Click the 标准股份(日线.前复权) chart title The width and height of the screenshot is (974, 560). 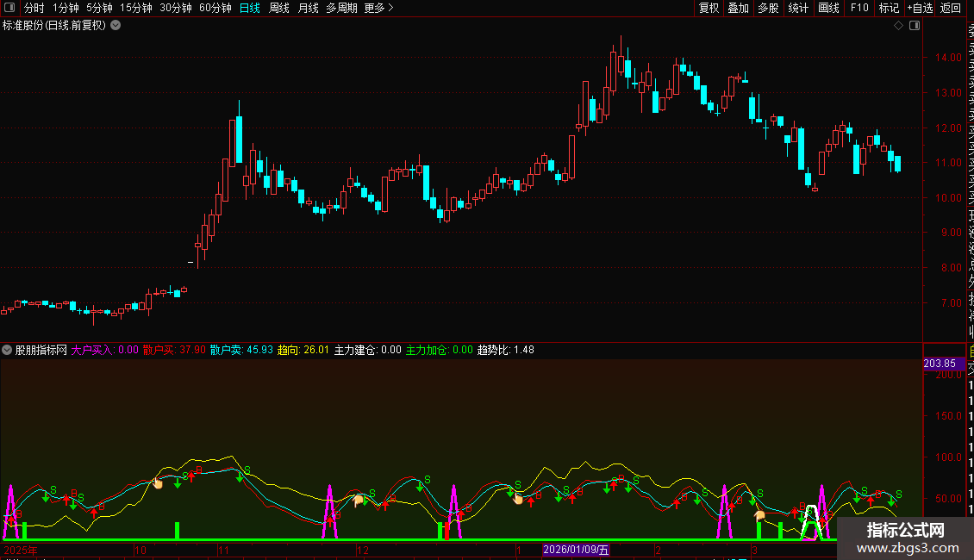(x=54, y=26)
